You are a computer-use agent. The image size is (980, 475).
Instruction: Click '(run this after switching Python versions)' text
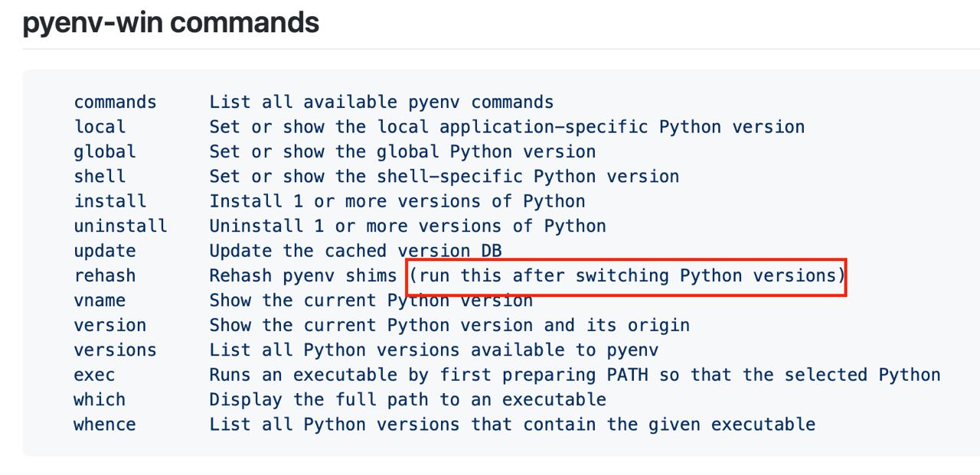[627, 275]
